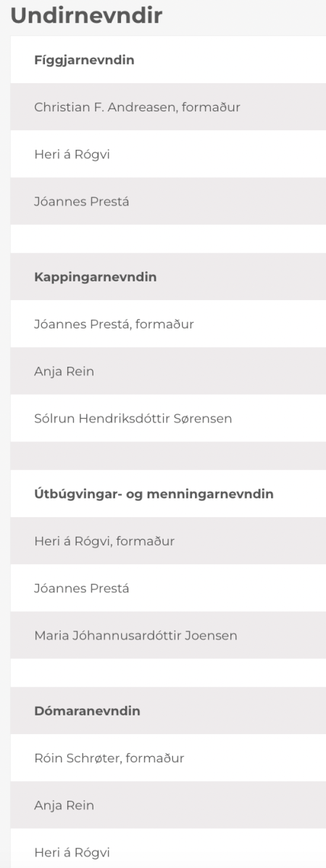Select the Fíggjarnevndin section header
The width and height of the screenshot is (326, 868).
coord(168,59)
